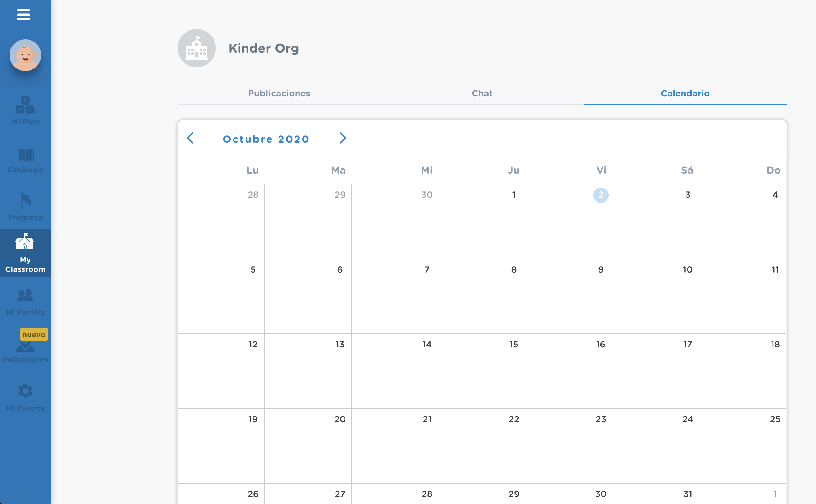Open the hamburger menu
Screen dimensions: 816x504
tap(23, 15)
